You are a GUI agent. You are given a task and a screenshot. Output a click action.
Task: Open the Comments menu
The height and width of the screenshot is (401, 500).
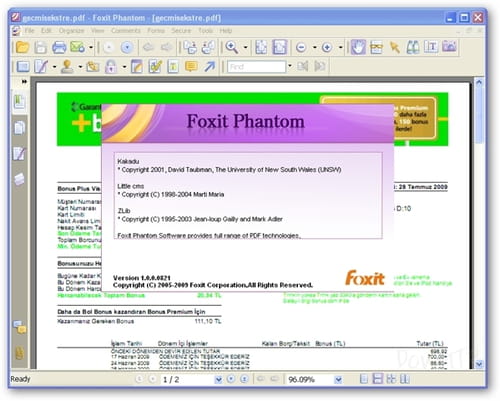point(126,31)
